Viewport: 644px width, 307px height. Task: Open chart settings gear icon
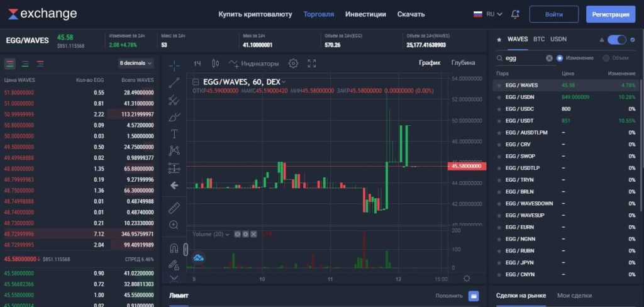point(293,64)
